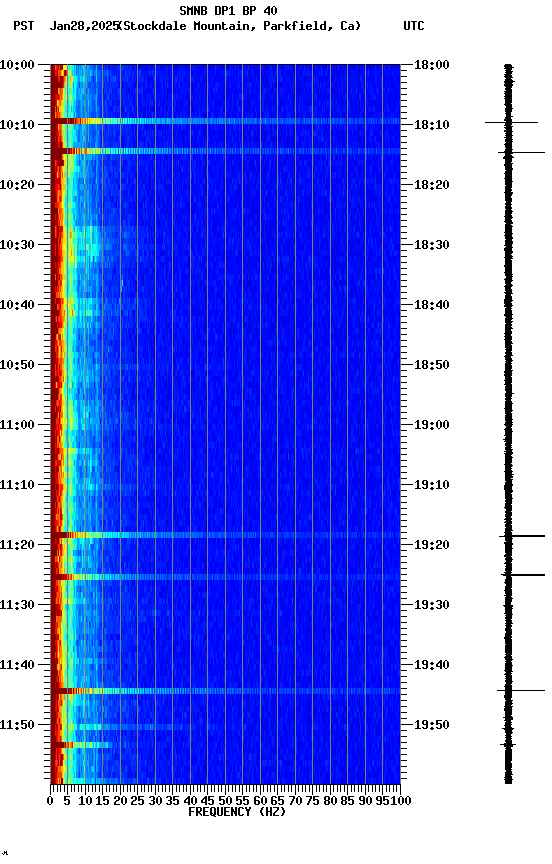The width and height of the screenshot is (552, 864).
Task: Click the '18:40' UTC time label
Action: click(432, 305)
